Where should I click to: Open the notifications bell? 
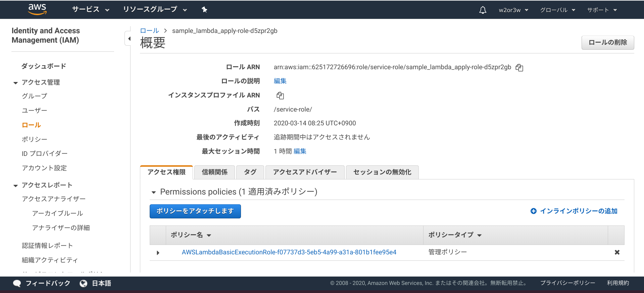pos(483,10)
